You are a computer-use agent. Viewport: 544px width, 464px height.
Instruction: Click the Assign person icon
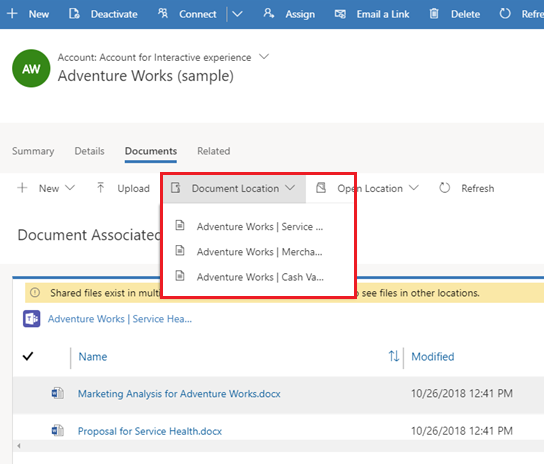tap(269, 14)
